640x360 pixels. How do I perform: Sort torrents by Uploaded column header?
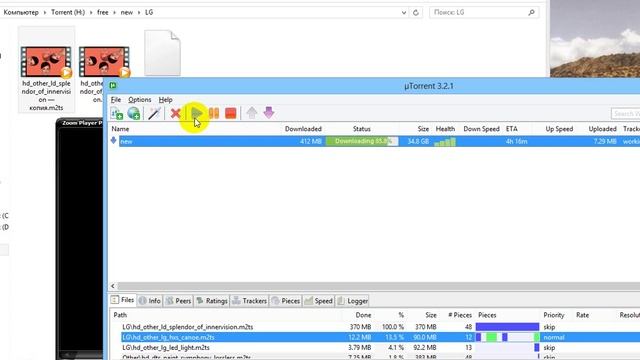click(602, 129)
